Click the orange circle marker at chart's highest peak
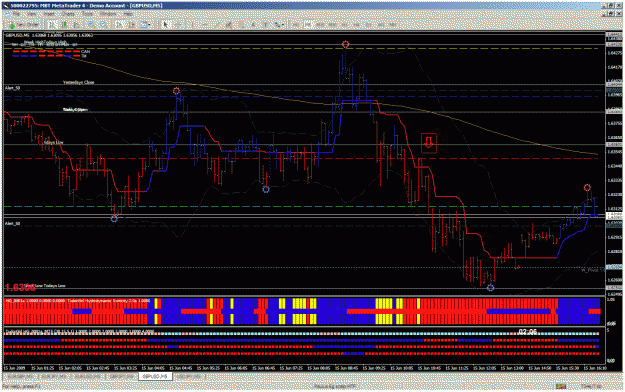Image resolution: width=625 pixels, height=392 pixels. pos(346,44)
